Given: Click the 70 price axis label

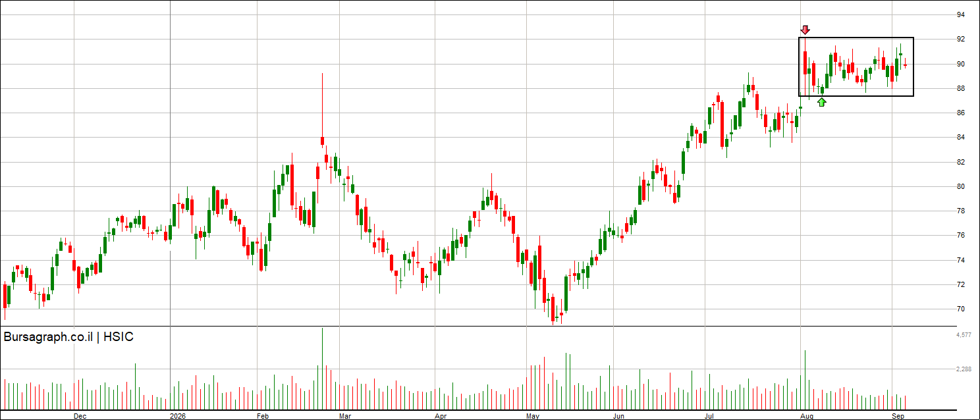Looking at the screenshot, I should point(961,309).
